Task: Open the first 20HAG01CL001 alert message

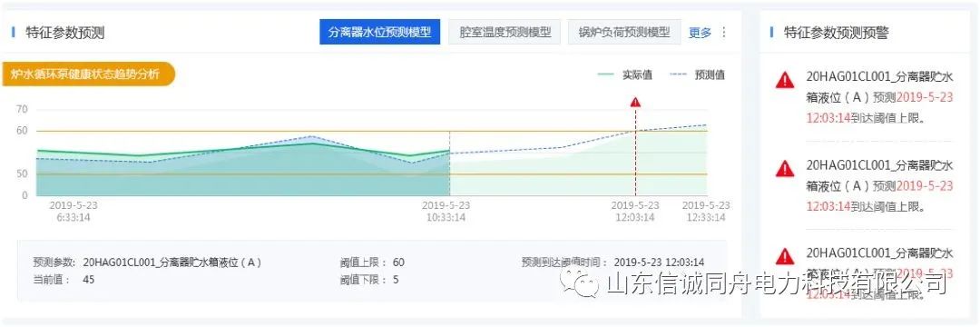Action: tap(879, 97)
